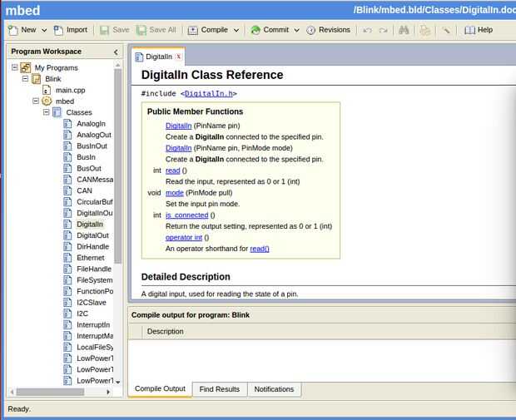Screen dimensions: 516x420
Task: Collapse the Program Workspace panel
Action: tap(116, 52)
